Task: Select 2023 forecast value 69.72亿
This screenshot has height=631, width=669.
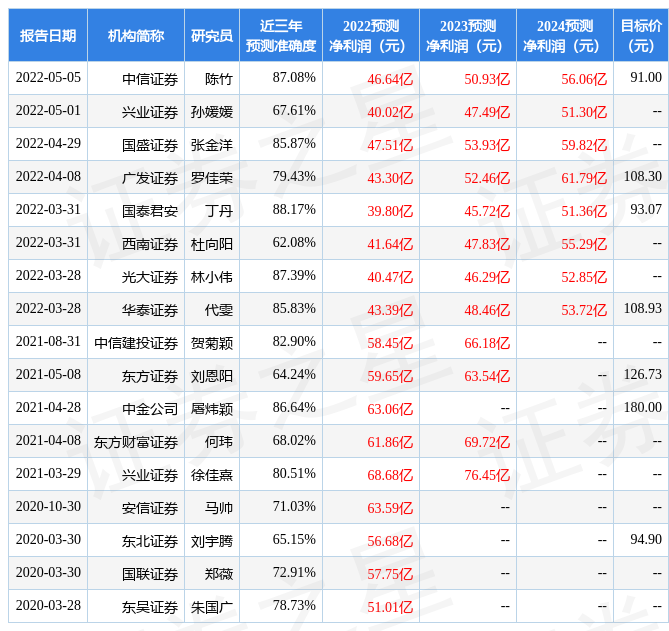Action: point(487,442)
